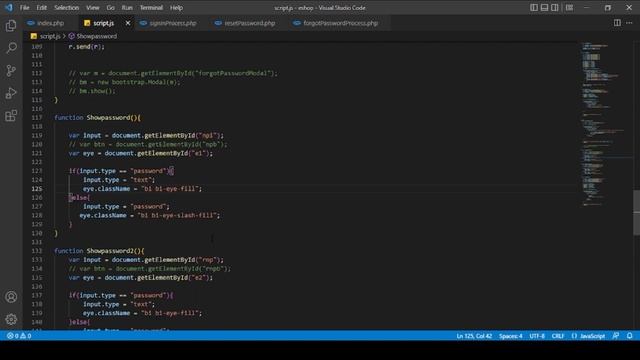The image size is (640, 360).
Task: Switch to the signInProcess.php tab
Action: (x=173, y=23)
